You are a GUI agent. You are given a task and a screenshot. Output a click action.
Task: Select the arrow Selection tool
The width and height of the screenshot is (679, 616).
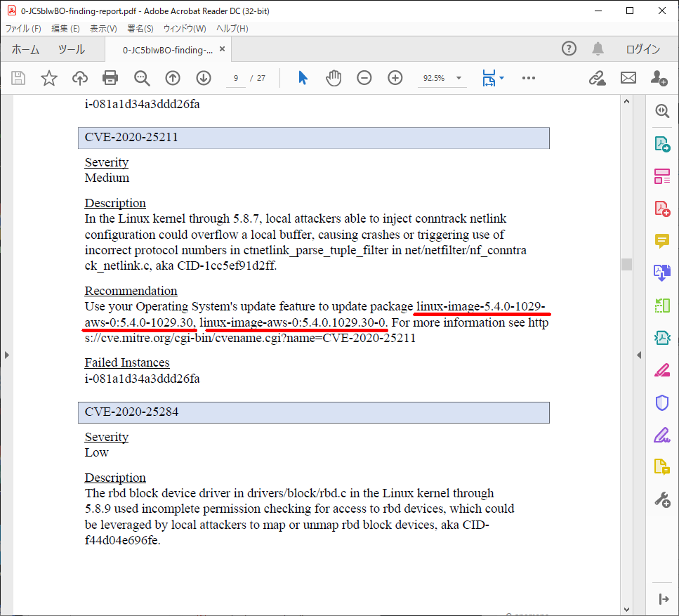tap(303, 78)
